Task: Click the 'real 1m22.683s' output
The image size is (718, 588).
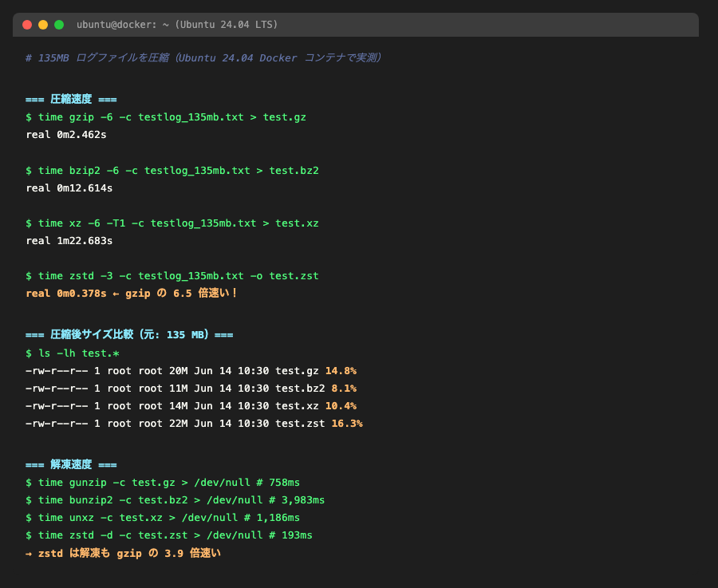Action: pos(69,240)
